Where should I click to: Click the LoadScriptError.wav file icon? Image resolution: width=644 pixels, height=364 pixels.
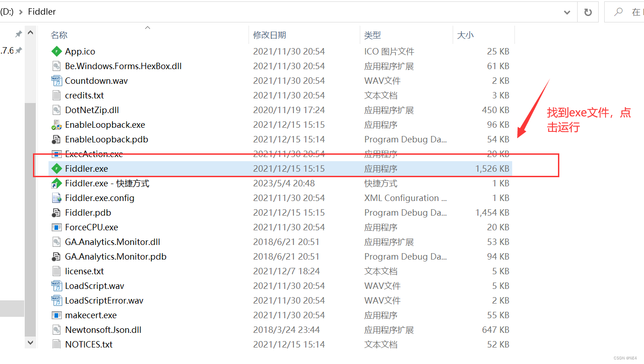[x=57, y=300]
